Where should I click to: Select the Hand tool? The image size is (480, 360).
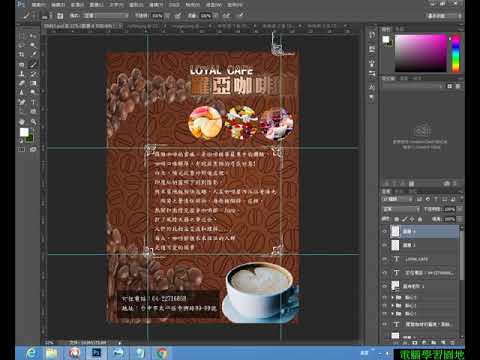(x=22, y=122)
